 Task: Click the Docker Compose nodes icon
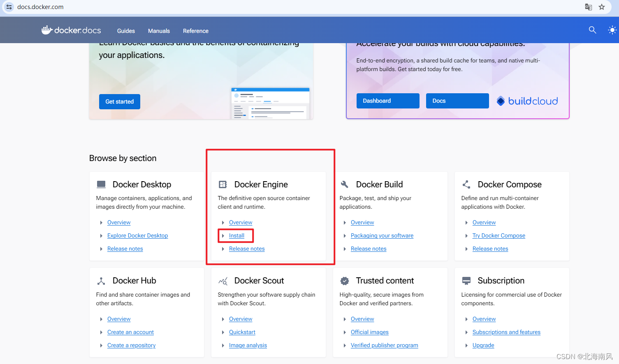tap(466, 184)
